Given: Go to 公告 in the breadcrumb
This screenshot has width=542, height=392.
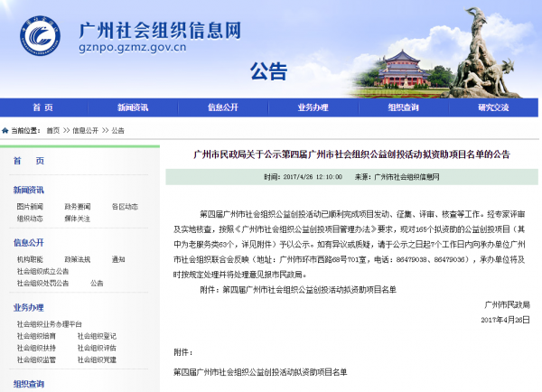Looking at the screenshot, I should (117, 131).
